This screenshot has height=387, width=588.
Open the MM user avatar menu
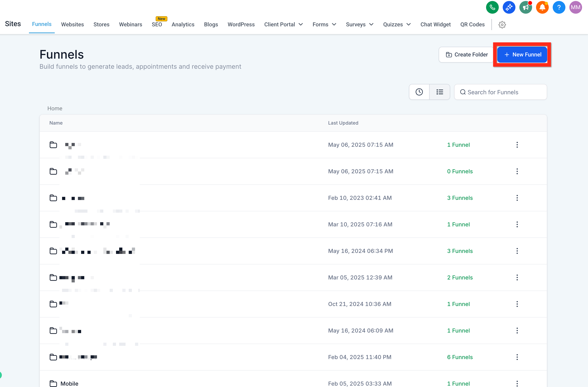point(575,7)
